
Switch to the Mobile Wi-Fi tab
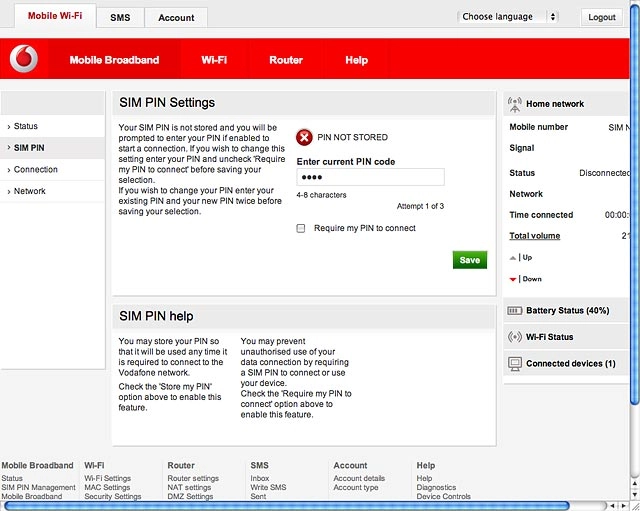55,16
